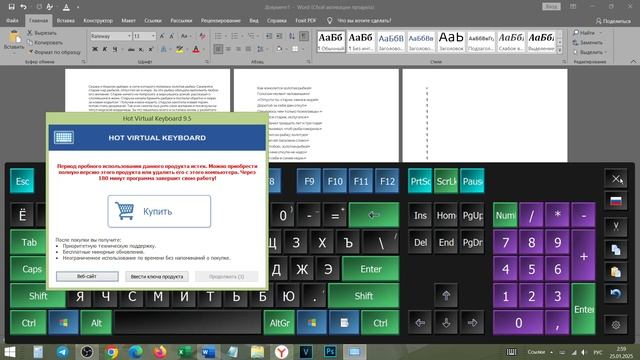The height and width of the screenshot is (360, 640).
Task: Switch to the Вставка tab
Action: pos(66,20)
